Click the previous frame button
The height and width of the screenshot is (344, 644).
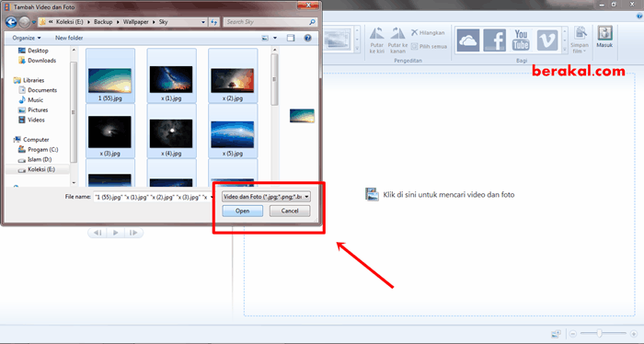[x=98, y=233]
